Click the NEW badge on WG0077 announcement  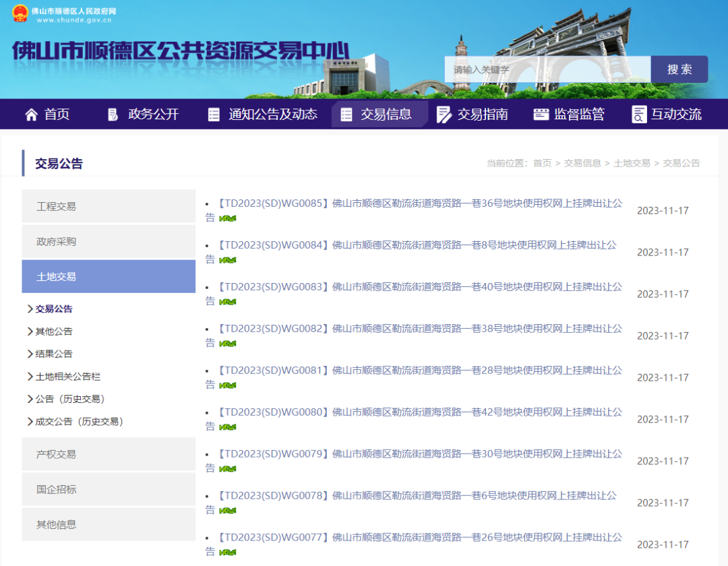[228, 553]
